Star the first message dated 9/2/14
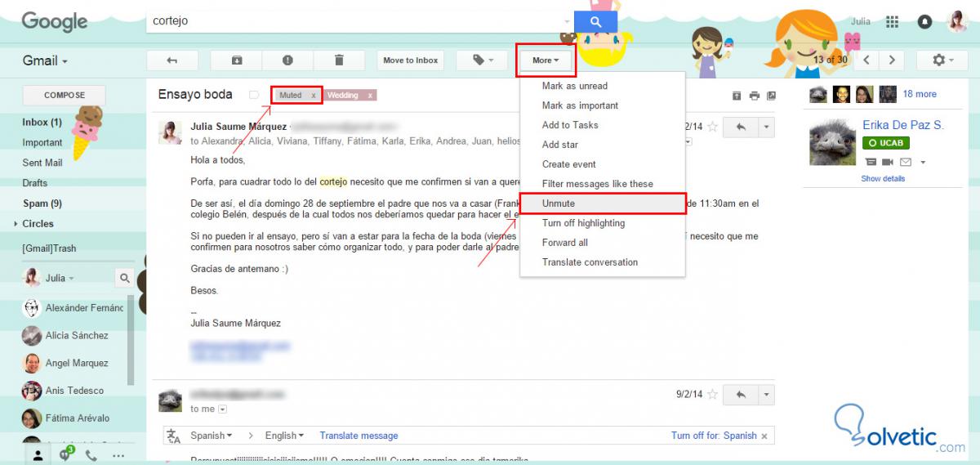Screen dimensions: 980x465 [x=712, y=127]
